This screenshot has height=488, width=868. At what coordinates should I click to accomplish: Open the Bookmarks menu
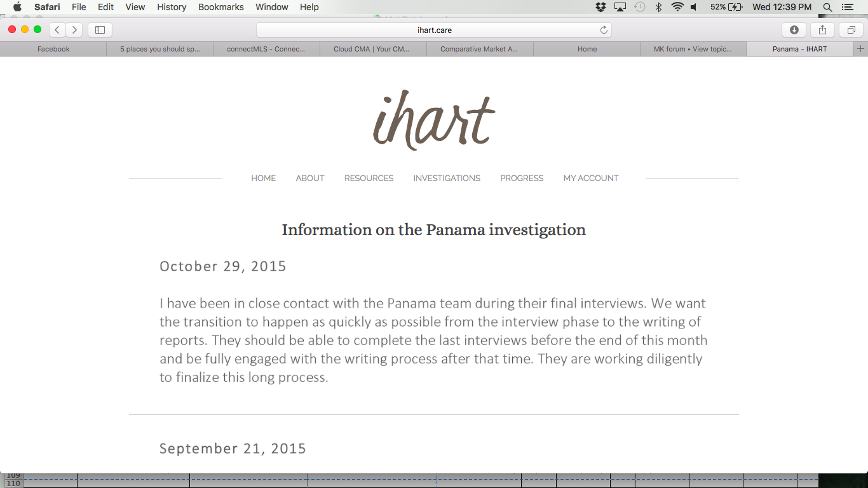220,7
